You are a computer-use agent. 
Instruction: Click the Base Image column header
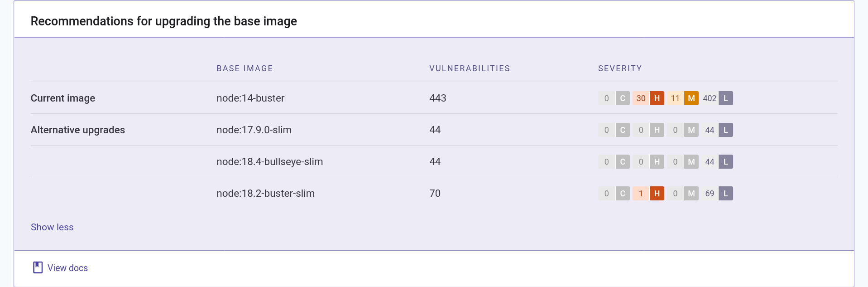coord(245,68)
